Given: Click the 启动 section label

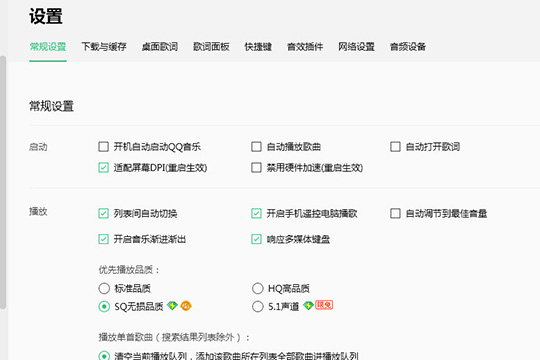Looking at the screenshot, I should tap(38, 147).
